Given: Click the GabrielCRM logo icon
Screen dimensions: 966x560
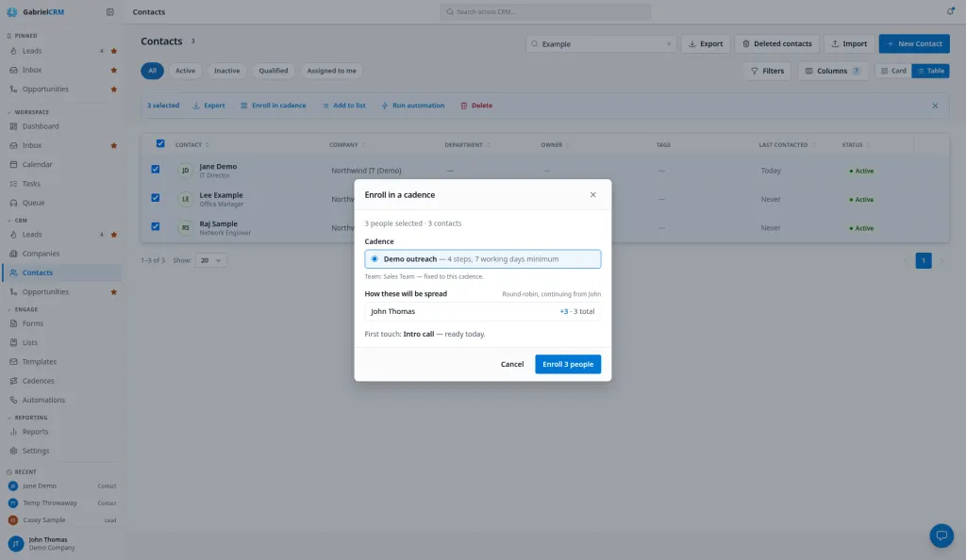Looking at the screenshot, I should (x=11, y=11).
